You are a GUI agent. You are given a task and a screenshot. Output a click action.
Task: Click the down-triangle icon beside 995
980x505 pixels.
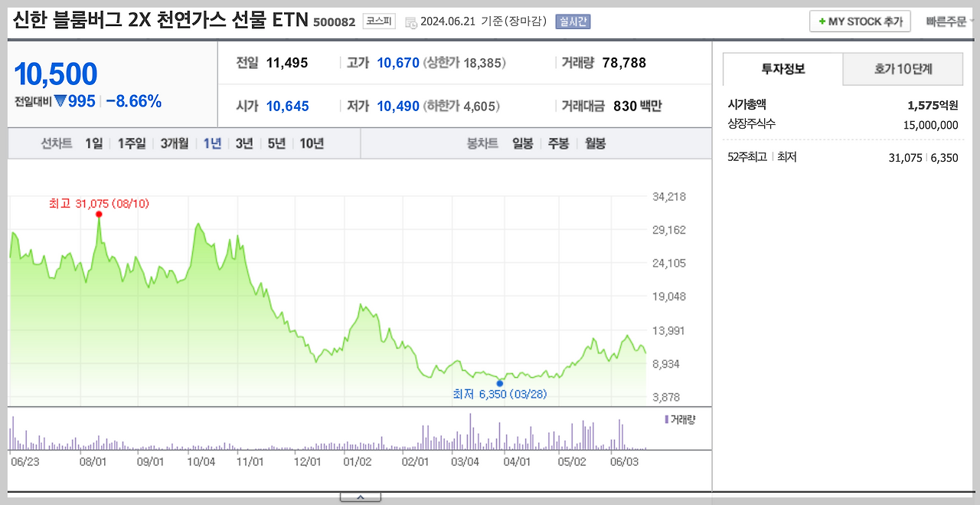tap(60, 101)
